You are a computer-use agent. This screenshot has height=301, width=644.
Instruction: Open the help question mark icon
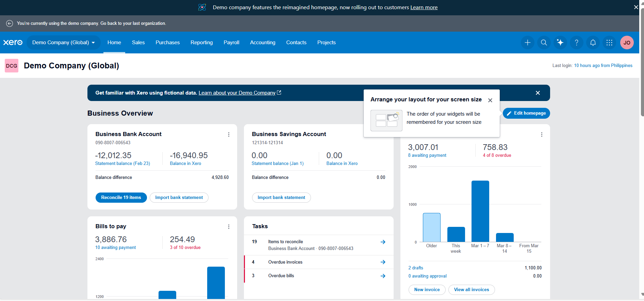click(576, 43)
